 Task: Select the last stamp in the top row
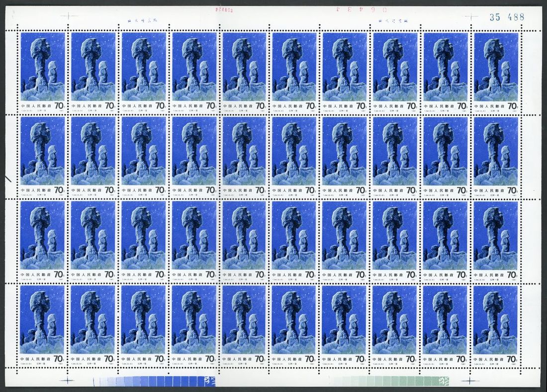point(496,71)
